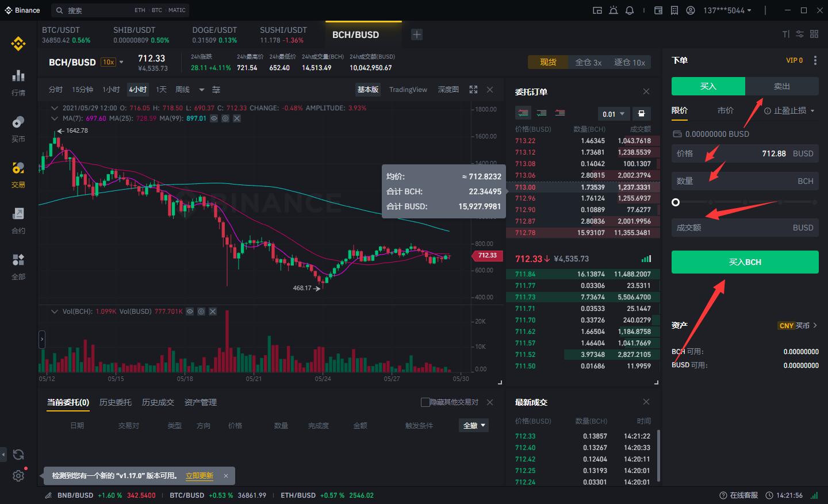Switch to 买入 buy side

pos(708,86)
